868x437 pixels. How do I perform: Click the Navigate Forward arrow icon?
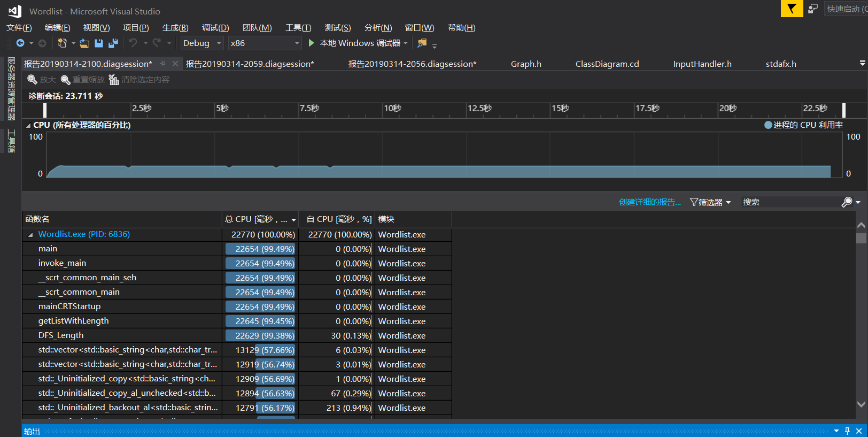click(x=42, y=43)
